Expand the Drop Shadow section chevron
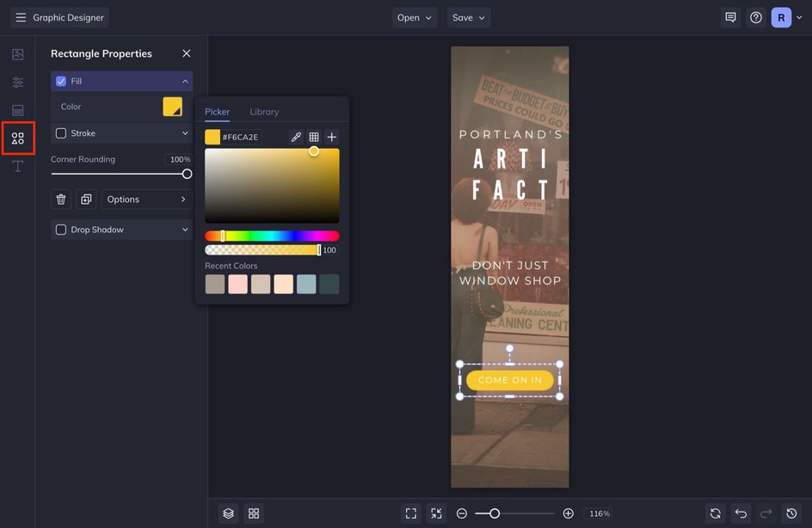Viewport: 812px width, 528px height. click(185, 230)
